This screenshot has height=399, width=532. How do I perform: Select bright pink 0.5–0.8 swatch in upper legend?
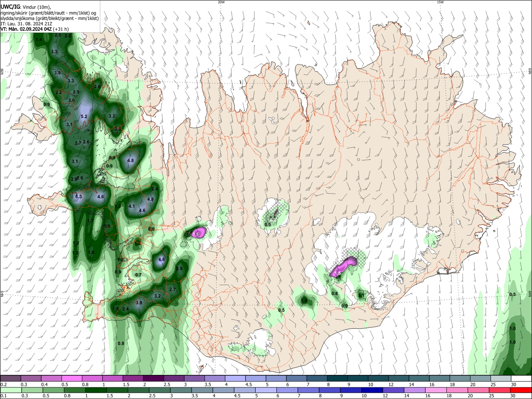tap(71, 378)
